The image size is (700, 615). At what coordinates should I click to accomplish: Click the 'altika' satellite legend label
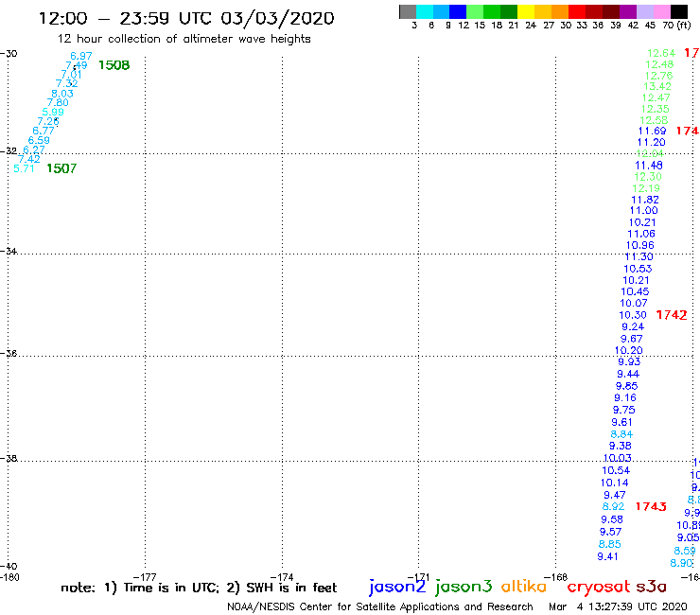[x=524, y=586]
